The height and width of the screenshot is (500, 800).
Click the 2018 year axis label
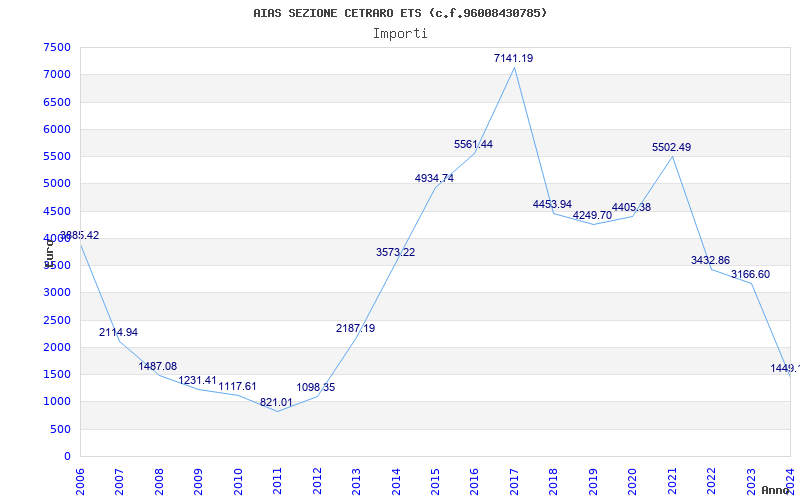click(x=554, y=482)
